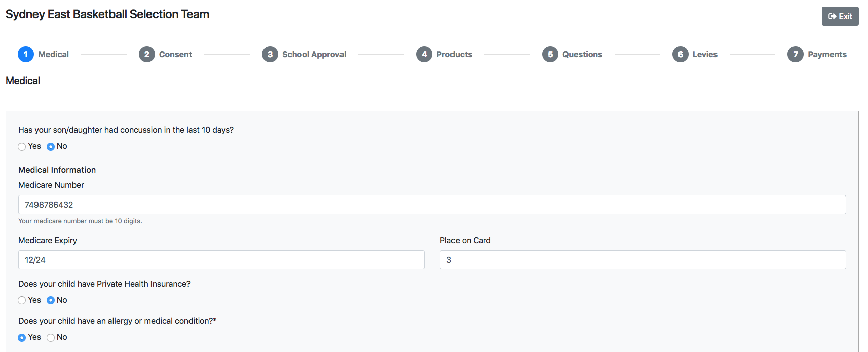Choose No for allergy or medical condition
Image resolution: width=868 pixels, height=352 pixels.
51,338
